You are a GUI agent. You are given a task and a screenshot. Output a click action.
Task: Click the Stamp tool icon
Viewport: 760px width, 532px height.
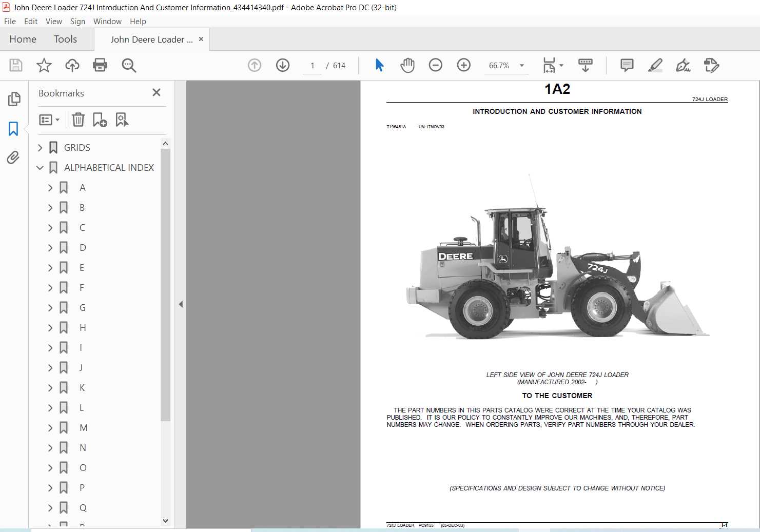click(711, 65)
